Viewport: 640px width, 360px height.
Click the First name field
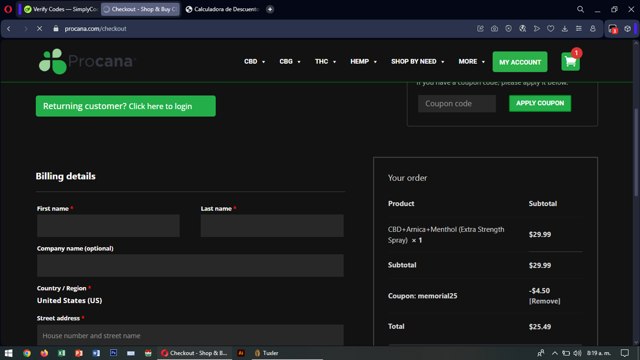click(108, 226)
